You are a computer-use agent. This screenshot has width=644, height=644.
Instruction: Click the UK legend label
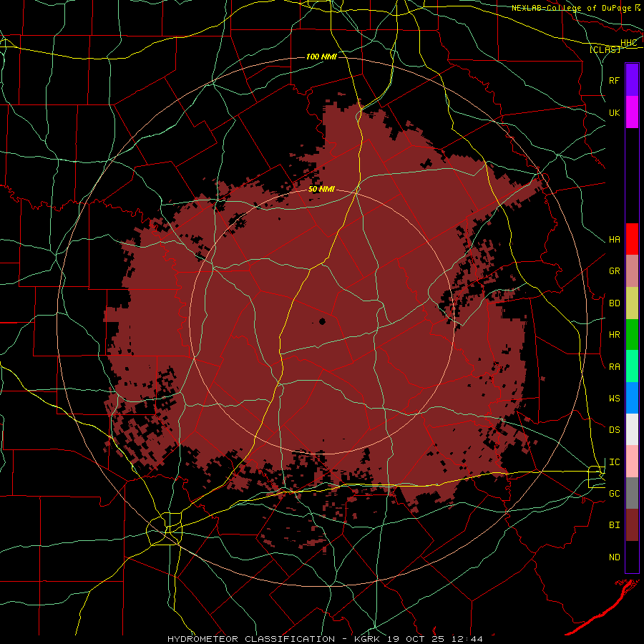click(x=615, y=112)
